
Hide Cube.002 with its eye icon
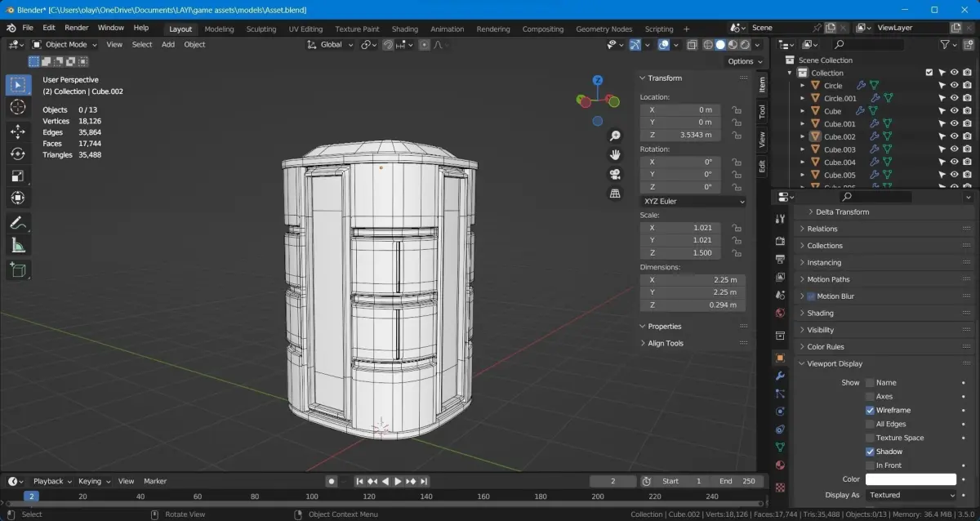click(x=954, y=136)
